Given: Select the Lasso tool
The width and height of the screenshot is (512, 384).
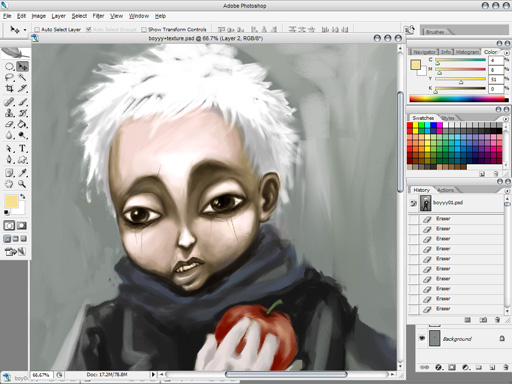Looking at the screenshot, I should click(9, 78).
